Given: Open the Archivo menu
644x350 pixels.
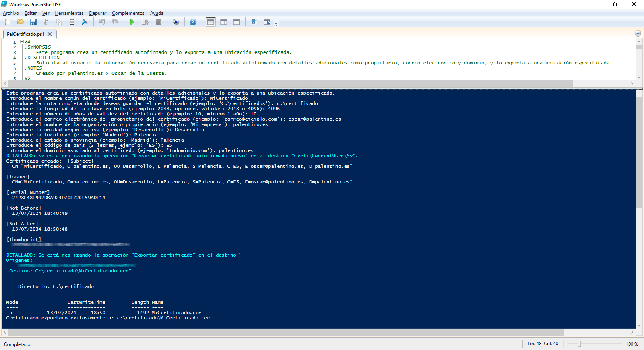Looking at the screenshot, I should click(11, 13).
